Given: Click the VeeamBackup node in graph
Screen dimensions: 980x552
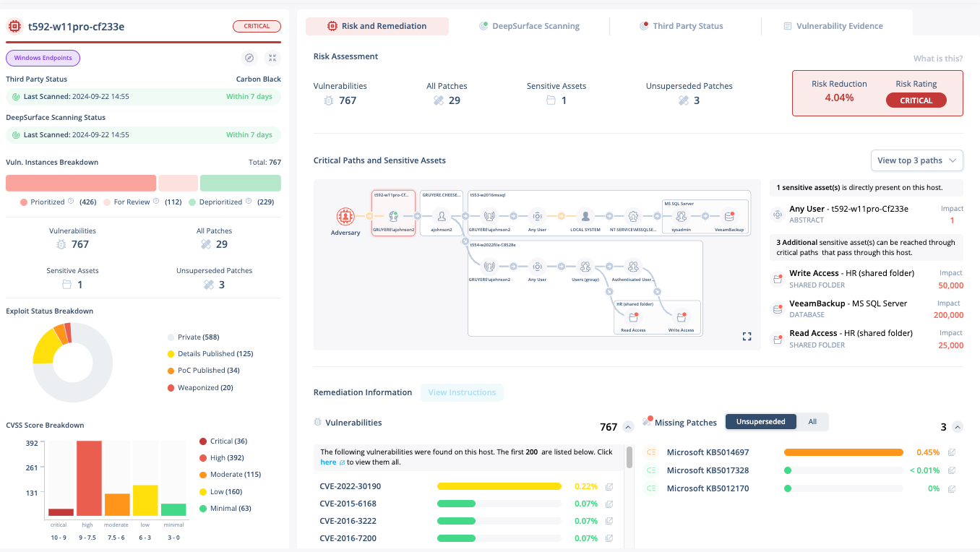Looking at the screenshot, I should coord(728,216).
